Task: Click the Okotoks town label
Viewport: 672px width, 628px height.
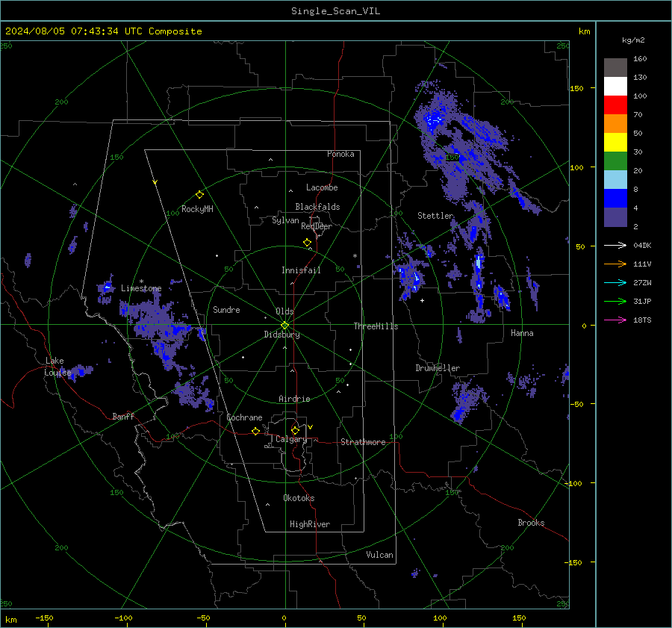Action: point(299,498)
